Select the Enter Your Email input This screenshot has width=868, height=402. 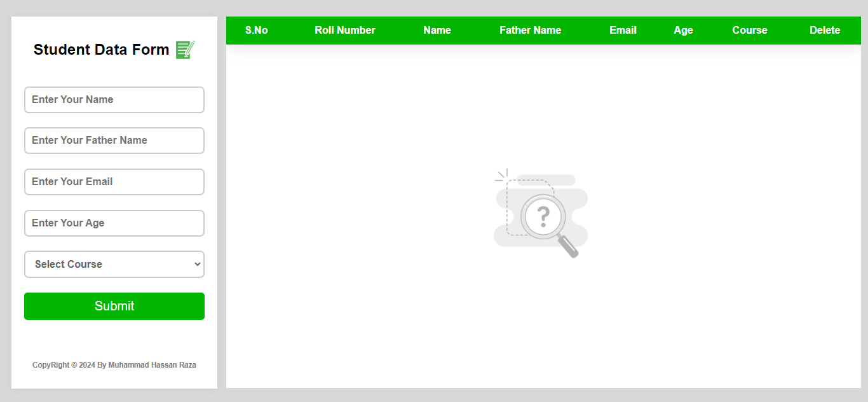[x=114, y=182]
